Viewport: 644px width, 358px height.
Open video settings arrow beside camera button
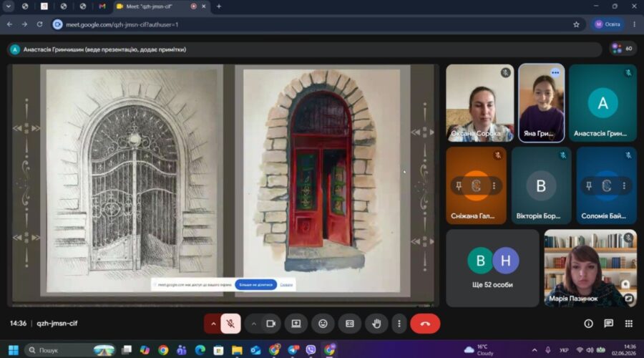tap(254, 324)
